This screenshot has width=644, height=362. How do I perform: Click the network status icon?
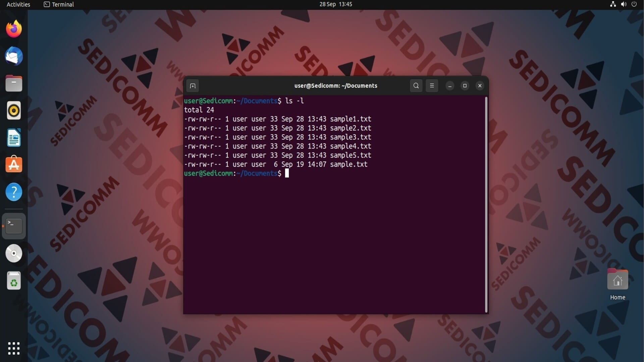click(613, 4)
